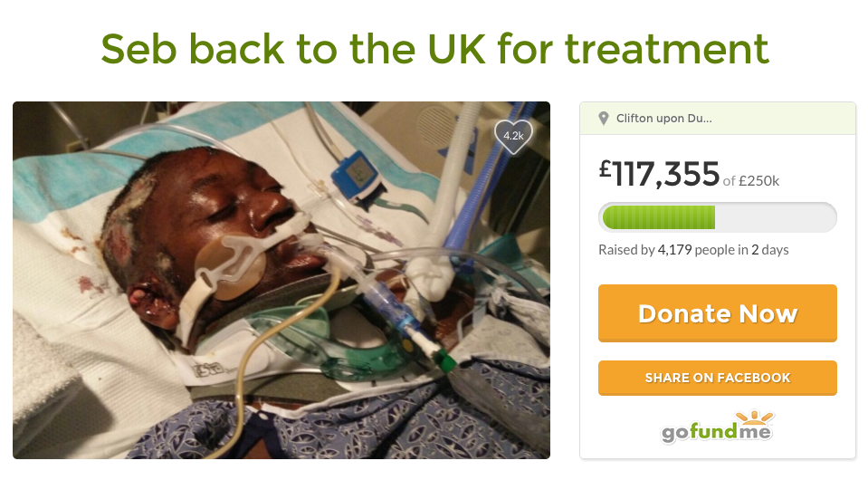Click the £117,355 raised amount
The image size is (868, 480).
point(659,175)
